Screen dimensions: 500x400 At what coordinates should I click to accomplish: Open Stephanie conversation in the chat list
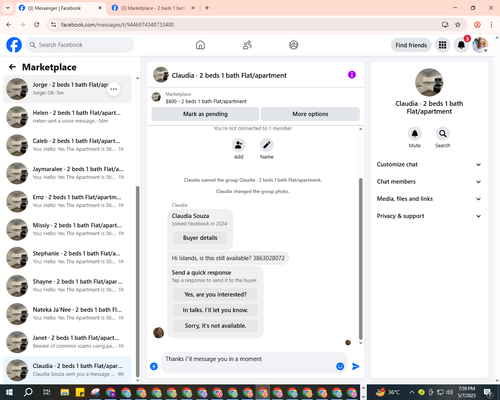[67, 258]
